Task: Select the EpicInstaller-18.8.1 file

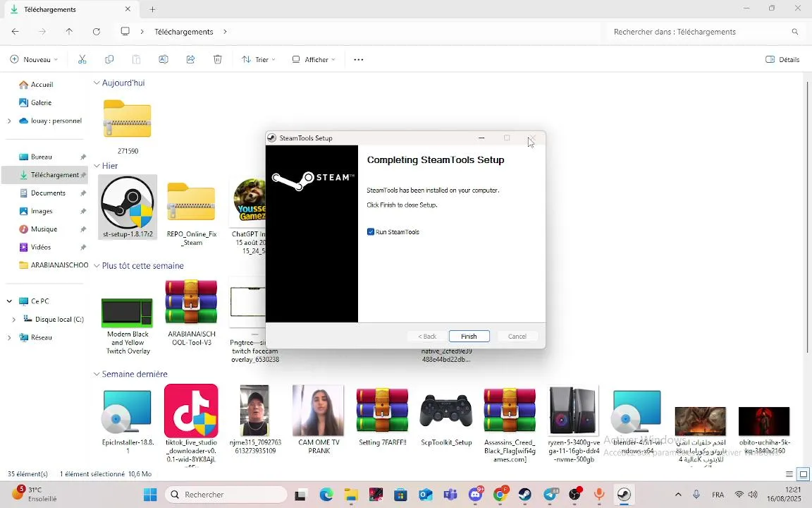Action: click(128, 421)
